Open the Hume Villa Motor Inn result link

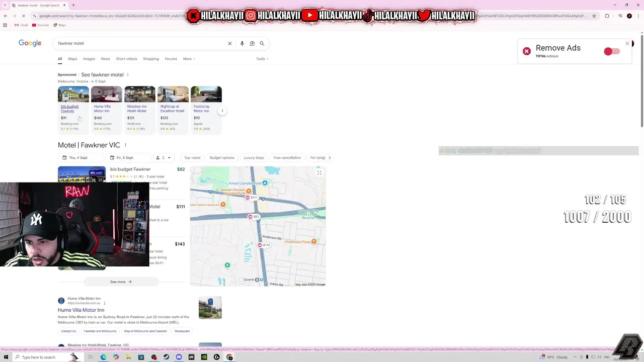click(x=81, y=310)
